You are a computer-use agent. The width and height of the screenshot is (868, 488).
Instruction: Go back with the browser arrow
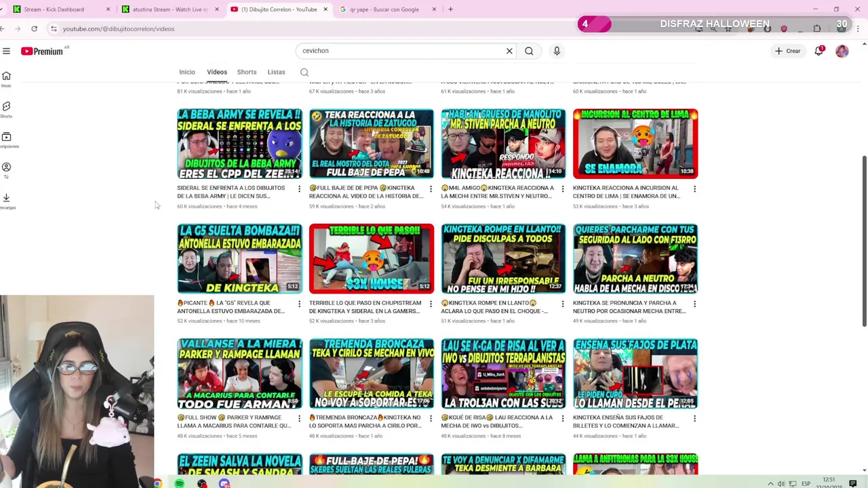pos(3,28)
